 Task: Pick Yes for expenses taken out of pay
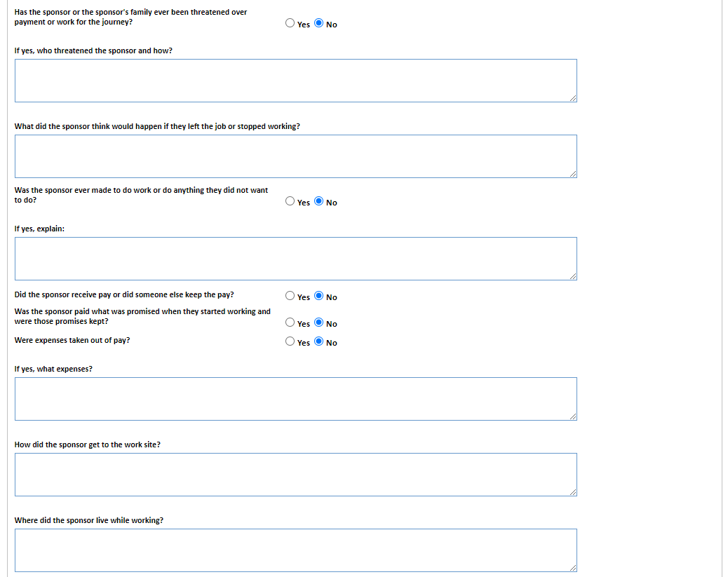[290, 341]
